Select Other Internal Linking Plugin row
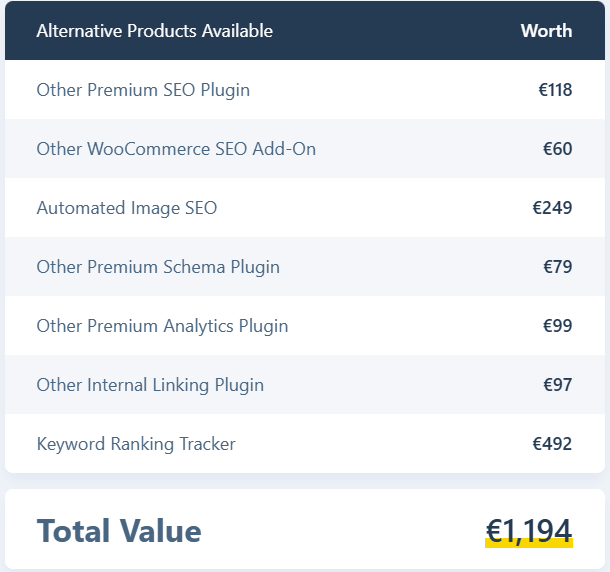The height and width of the screenshot is (572, 610). (305, 384)
